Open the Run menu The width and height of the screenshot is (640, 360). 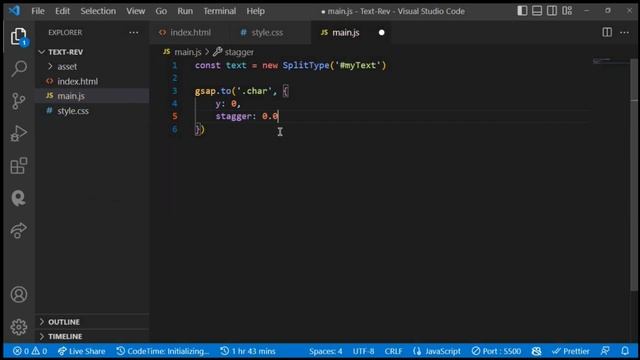[x=185, y=11]
